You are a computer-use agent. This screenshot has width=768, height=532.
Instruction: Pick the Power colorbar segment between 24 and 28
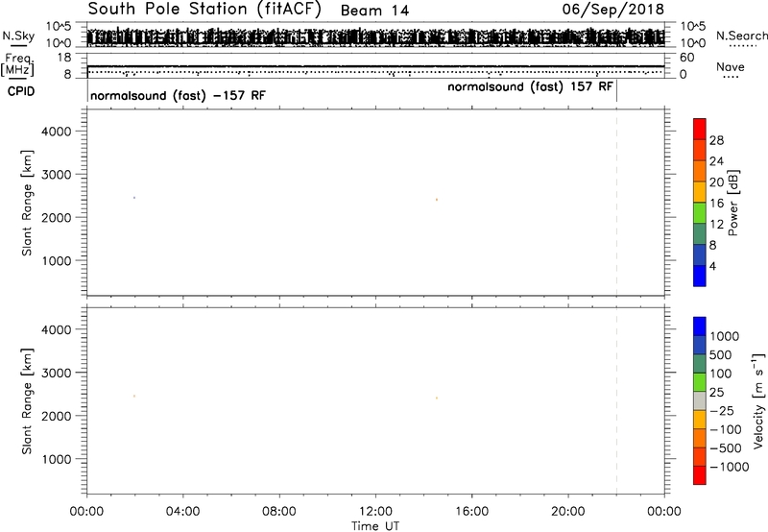click(x=700, y=151)
